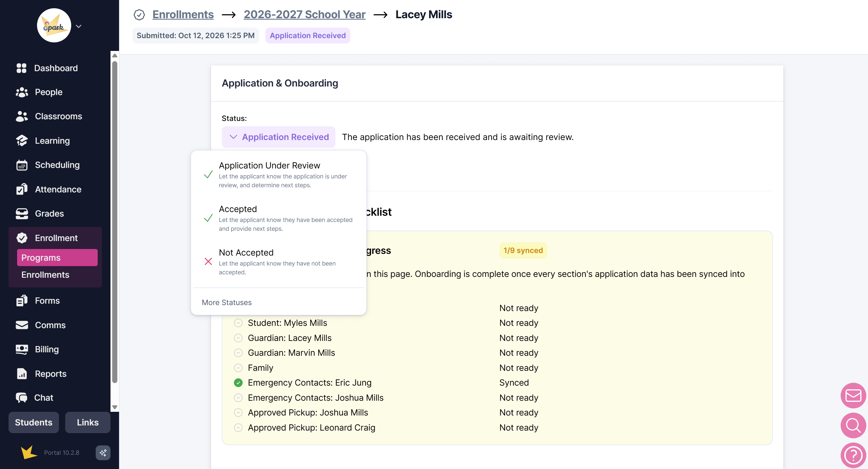Open the Dashboard sidebar icon
This screenshot has width=868, height=469.
point(22,68)
